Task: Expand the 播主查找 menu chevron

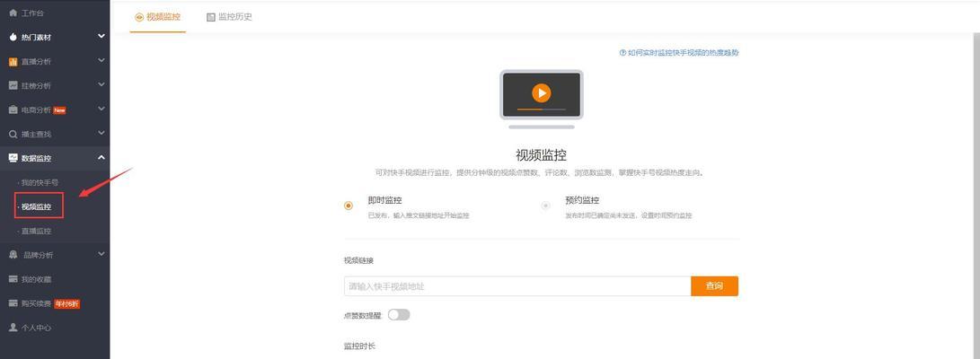Action: click(x=102, y=133)
